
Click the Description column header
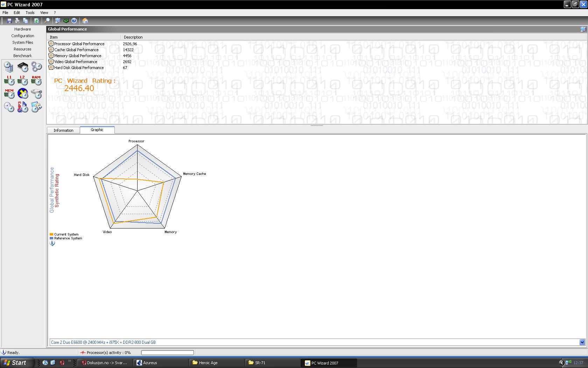(353, 37)
